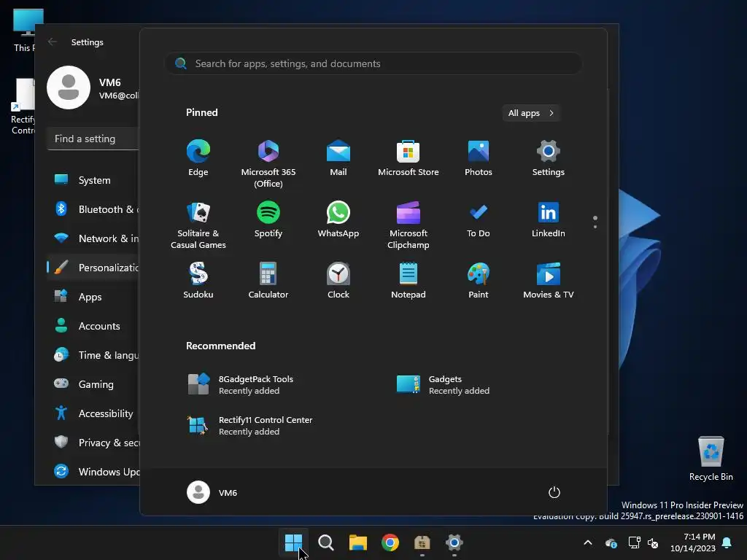This screenshot has width=747, height=560.
Task: Launch Solitaire & Casual Games
Action: coord(198,225)
